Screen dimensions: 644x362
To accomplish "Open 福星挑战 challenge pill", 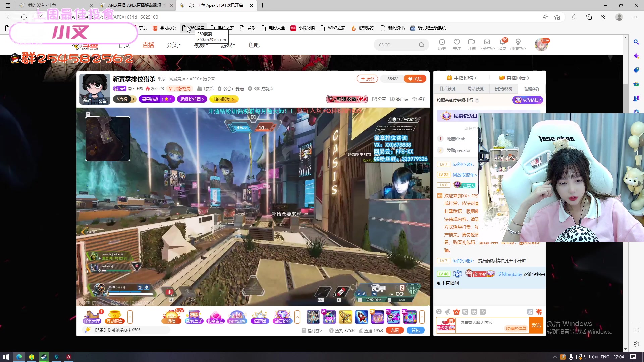I will point(157,99).
